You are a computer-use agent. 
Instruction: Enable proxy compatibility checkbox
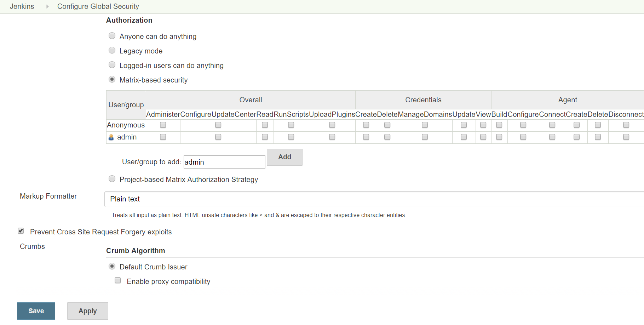118,280
